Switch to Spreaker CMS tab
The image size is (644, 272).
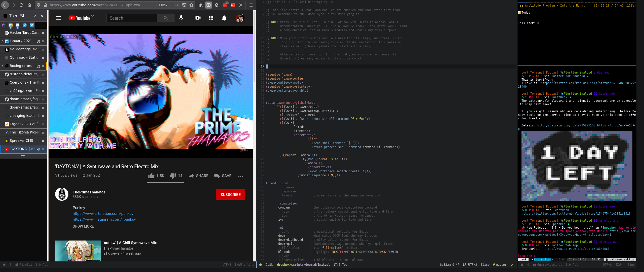click(x=21, y=141)
